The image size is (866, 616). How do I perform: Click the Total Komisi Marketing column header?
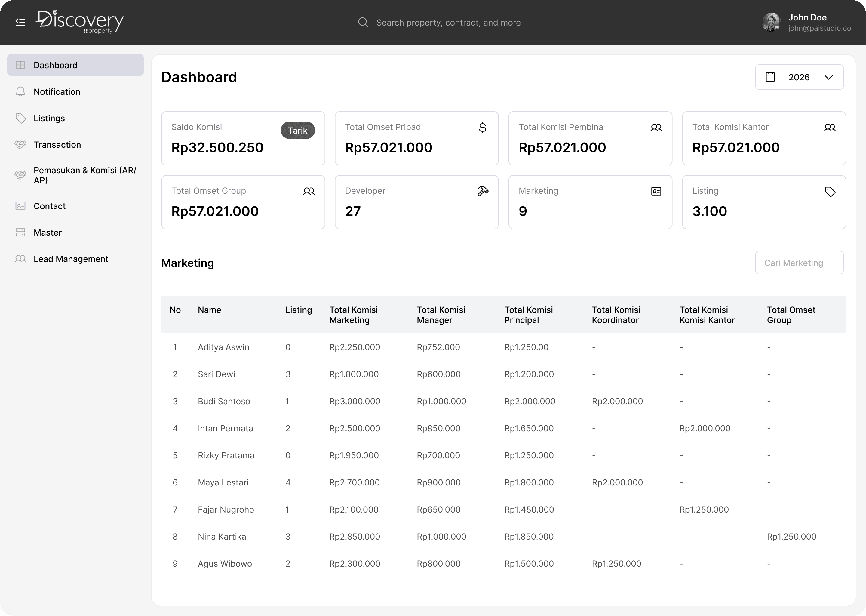point(353,315)
